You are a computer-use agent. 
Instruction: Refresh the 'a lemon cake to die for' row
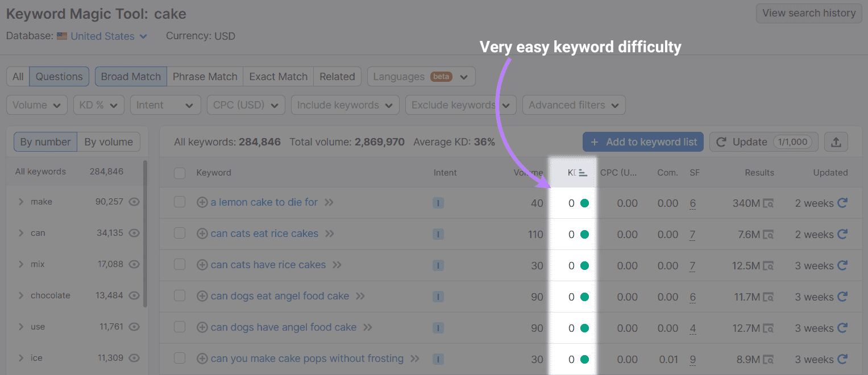pyautogui.click(x=842, y=203)
